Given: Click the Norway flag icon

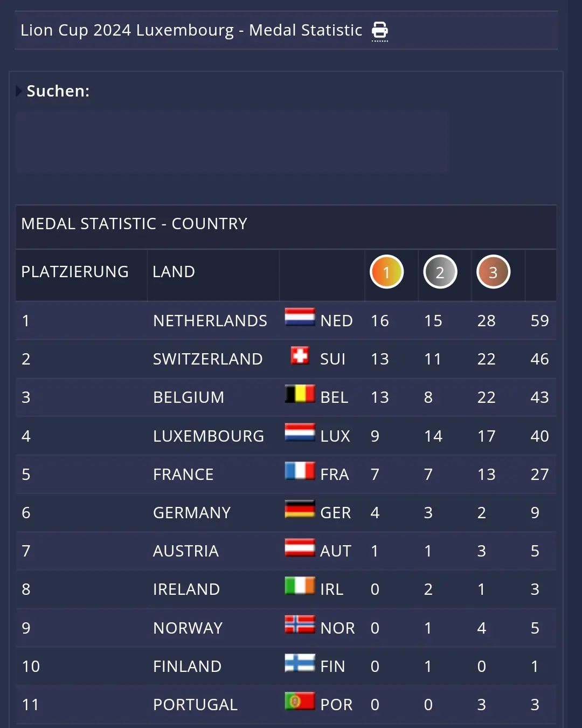Looking at the screenshot, I should point(300,624).
